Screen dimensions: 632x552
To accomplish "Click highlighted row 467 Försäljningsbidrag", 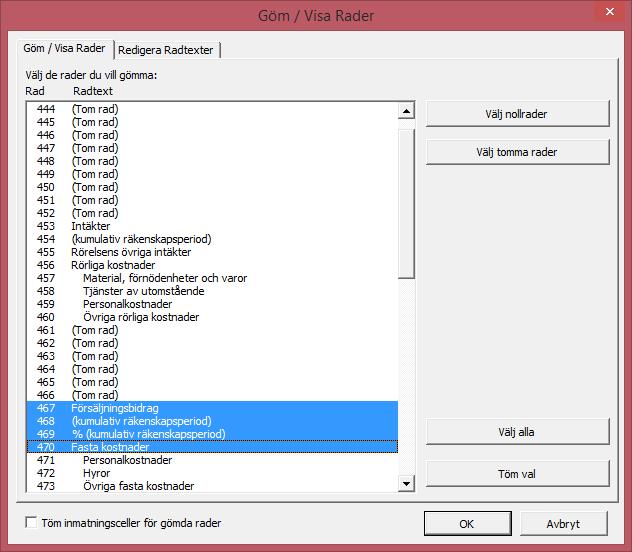I will point(212,408).
